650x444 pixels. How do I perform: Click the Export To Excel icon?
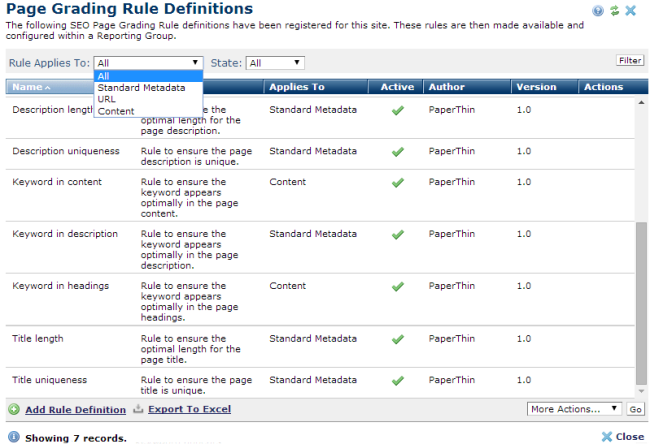[139, 409]
